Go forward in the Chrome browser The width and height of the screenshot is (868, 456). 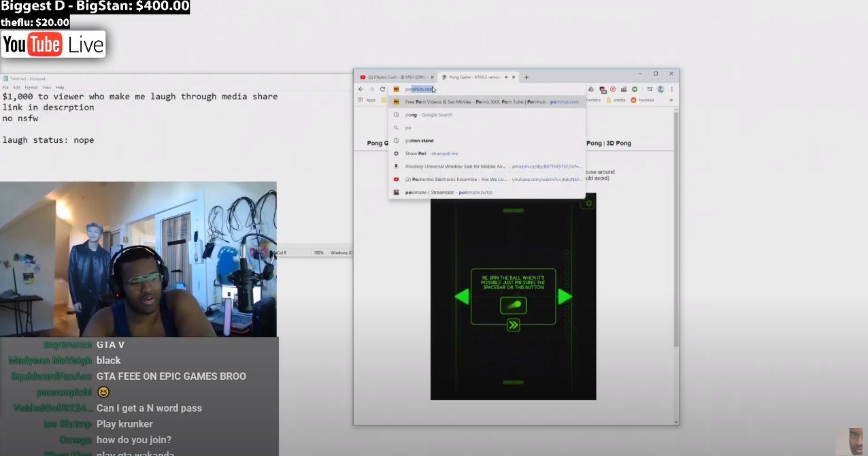(x=371, y=89)
